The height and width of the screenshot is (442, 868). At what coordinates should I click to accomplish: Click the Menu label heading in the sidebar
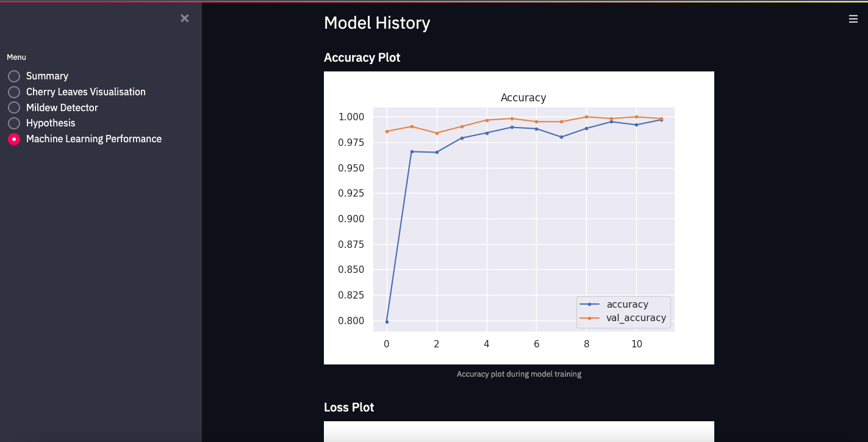tap(16, 57)
